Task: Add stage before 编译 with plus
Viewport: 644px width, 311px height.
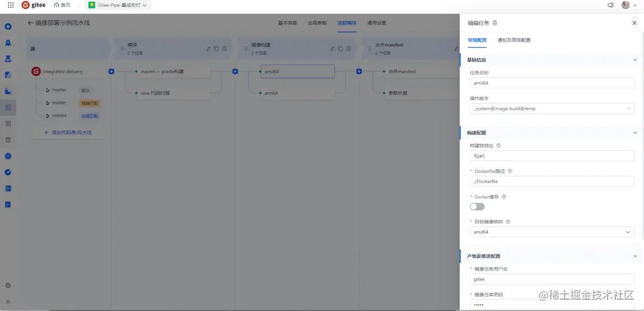Action: point(112,71)
